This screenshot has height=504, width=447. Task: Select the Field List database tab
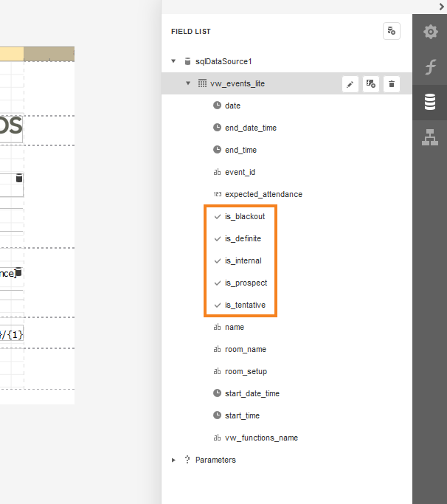[x=430, y=103]
